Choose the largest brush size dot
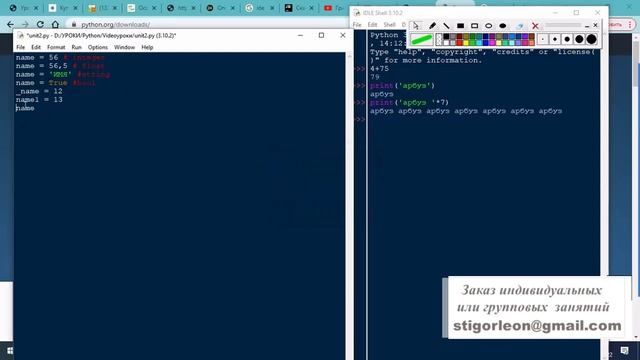Viewport: 640px width, 360px height. coord(591,39)
